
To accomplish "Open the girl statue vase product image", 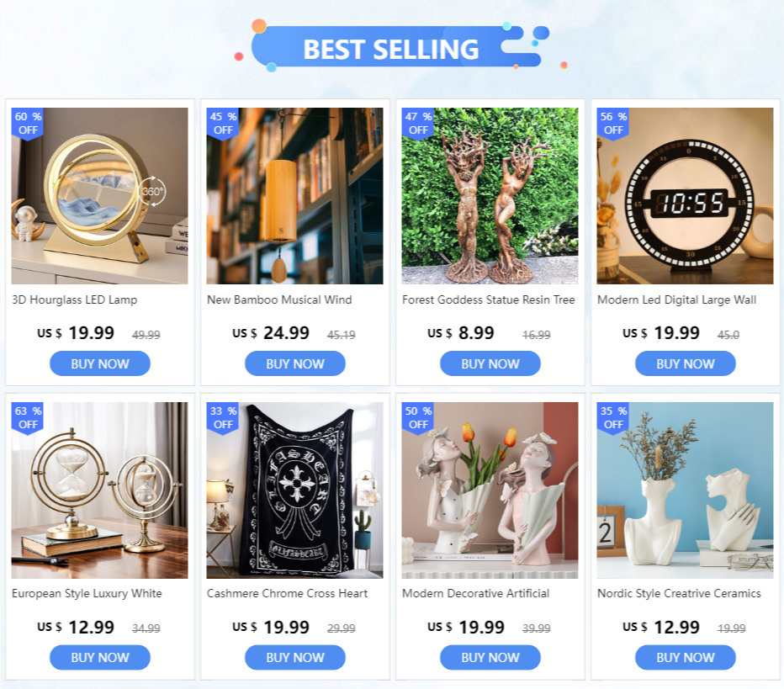I will pyautogui.click(x=490, y=490).
